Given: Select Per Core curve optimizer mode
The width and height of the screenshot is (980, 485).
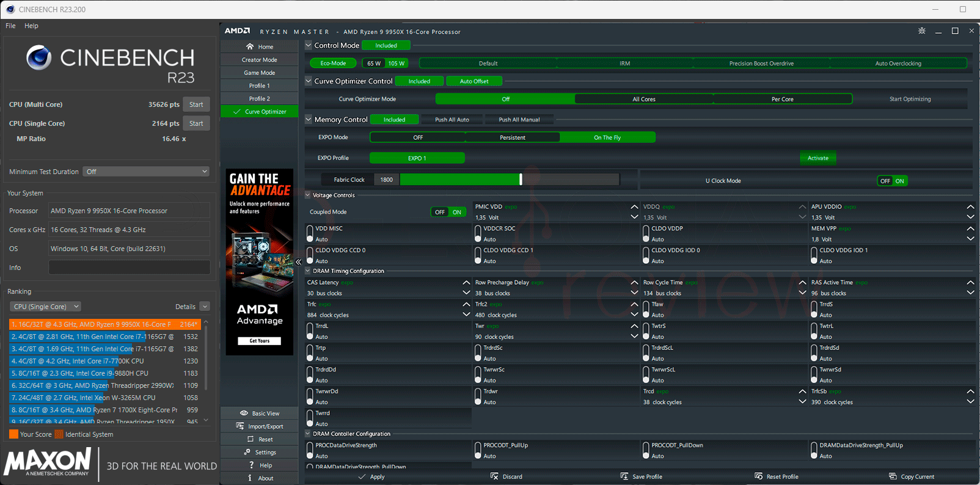Looking at the screenshot, I should click(783, 99).
